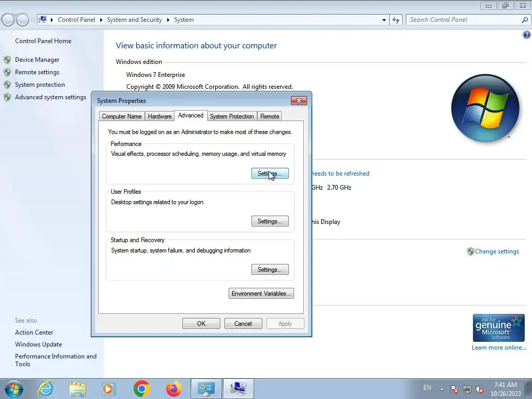Close the System Properties dialog
Viewport: 532px width, 399px height.
[299, 100]
